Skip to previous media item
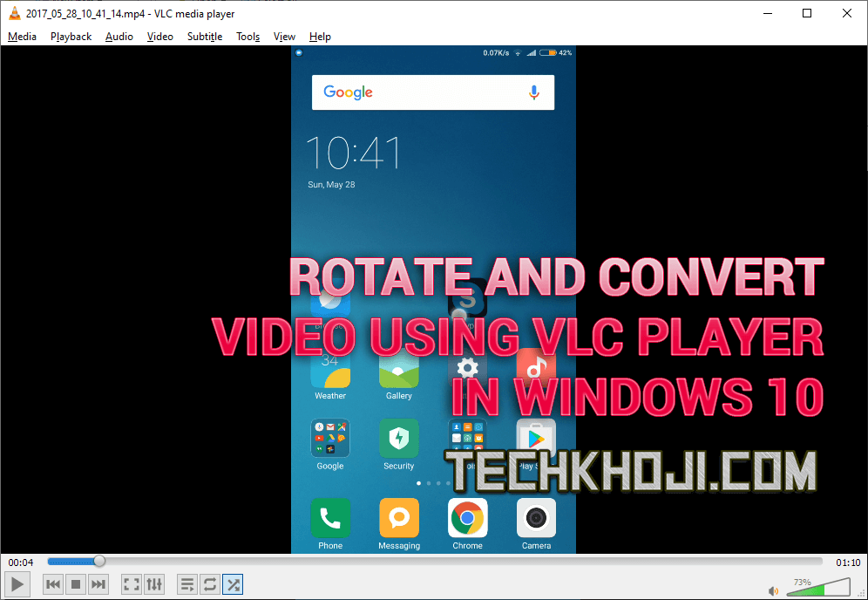 53,584
